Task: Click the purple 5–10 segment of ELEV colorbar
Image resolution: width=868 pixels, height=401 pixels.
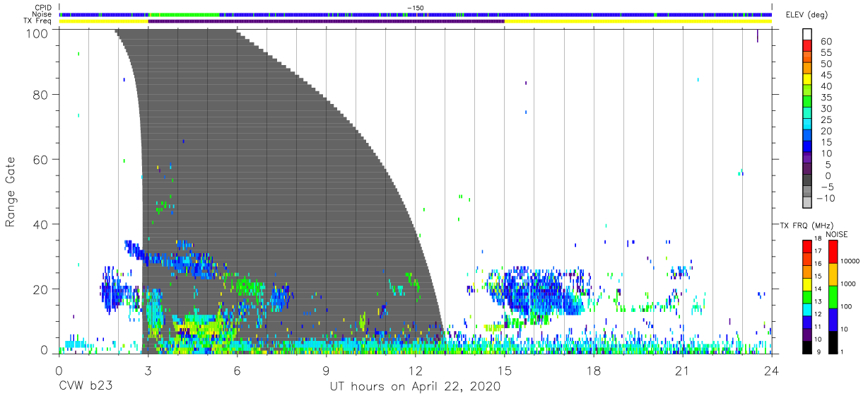Action: tap(807, 158)
